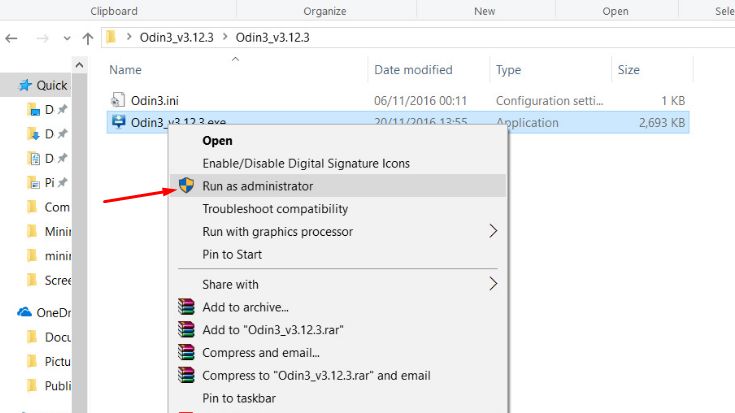Viewport: 735px width, 413px height.
Task: Click the WinRAR icon beside Add to archive
Action: pos(186,307)
